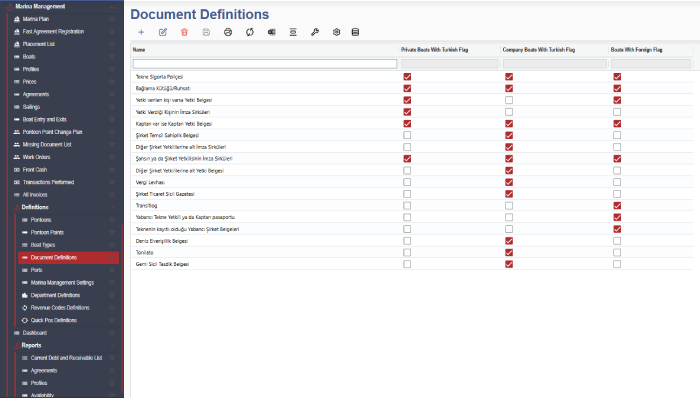Star the Boats menu item

(112, 57)
